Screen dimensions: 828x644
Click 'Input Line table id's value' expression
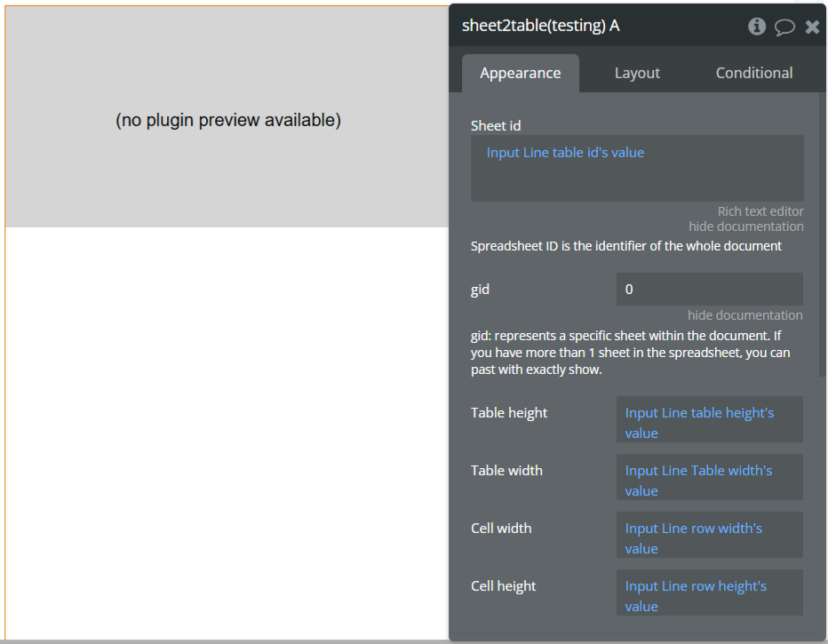pos(565,153)
